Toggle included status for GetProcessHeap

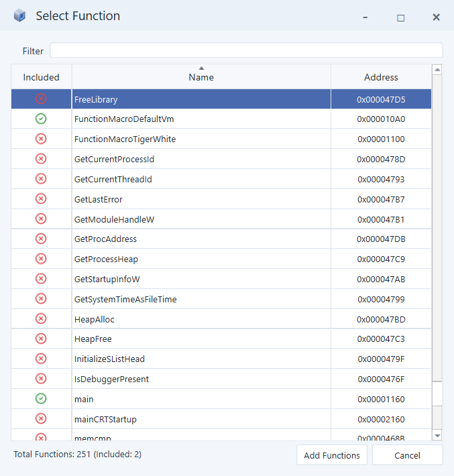tap(41, 259)
